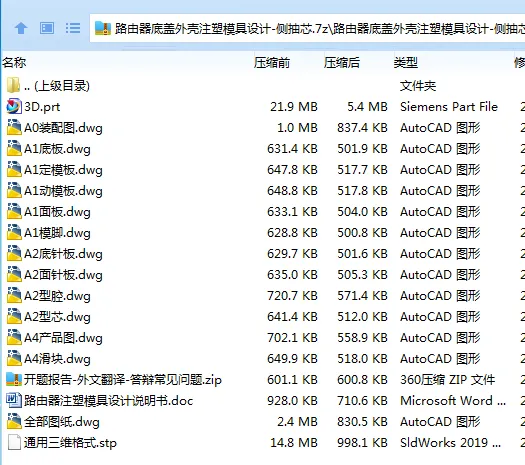Click the file name A1动模板.dwg

tap(63, 191)
